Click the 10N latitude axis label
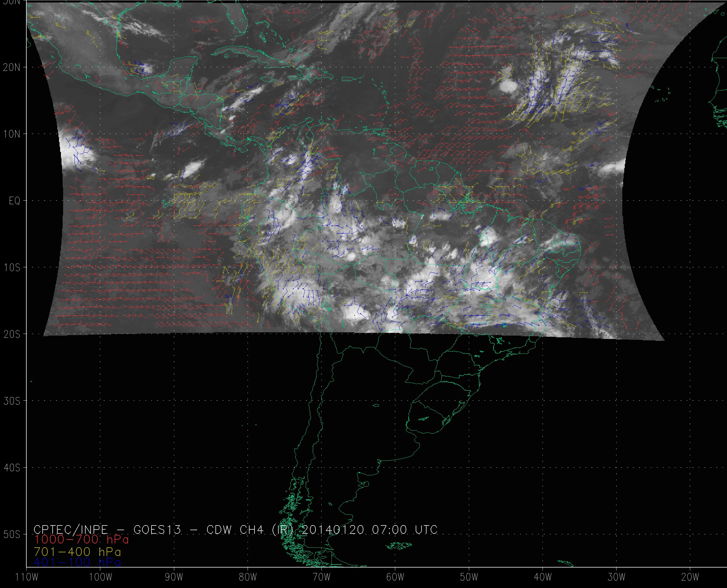Viewport: 727px width, 588px height. 12,134
